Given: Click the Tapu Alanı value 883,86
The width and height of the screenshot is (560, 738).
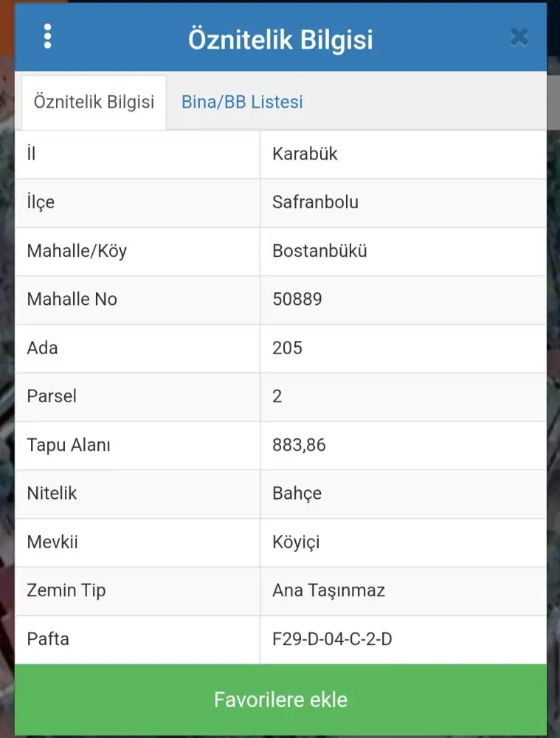Looking at the screenshot, I should [x=299, y=445].
